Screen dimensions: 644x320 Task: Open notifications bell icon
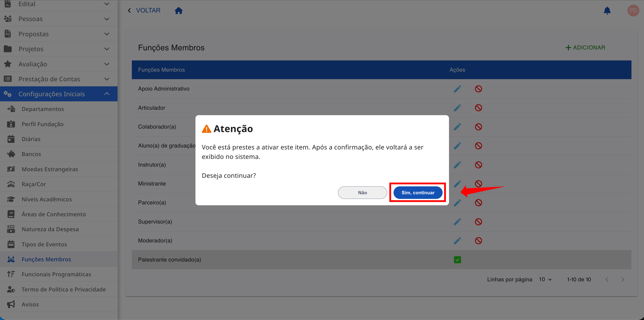pos(607,11)
